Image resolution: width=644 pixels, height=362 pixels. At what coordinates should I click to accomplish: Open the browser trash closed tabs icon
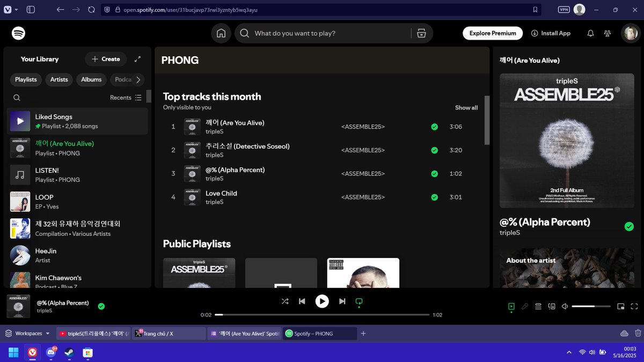[638, 334]
